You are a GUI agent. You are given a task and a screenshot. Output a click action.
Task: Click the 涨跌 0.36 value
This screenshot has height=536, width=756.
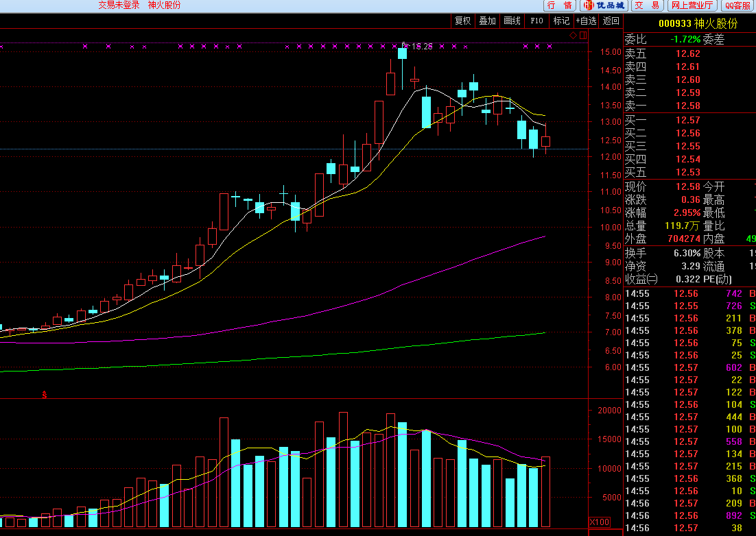click(690, 199)
